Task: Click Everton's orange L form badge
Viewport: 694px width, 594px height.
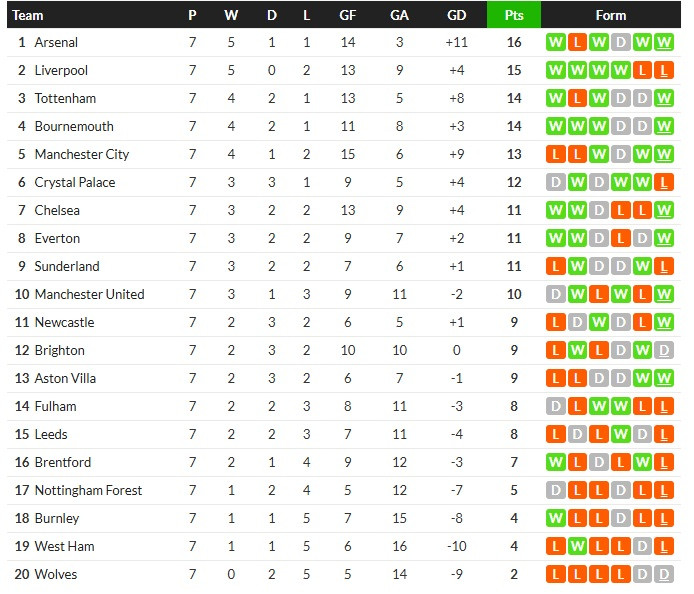Action: pyautogui.click(x=621, y=239)
